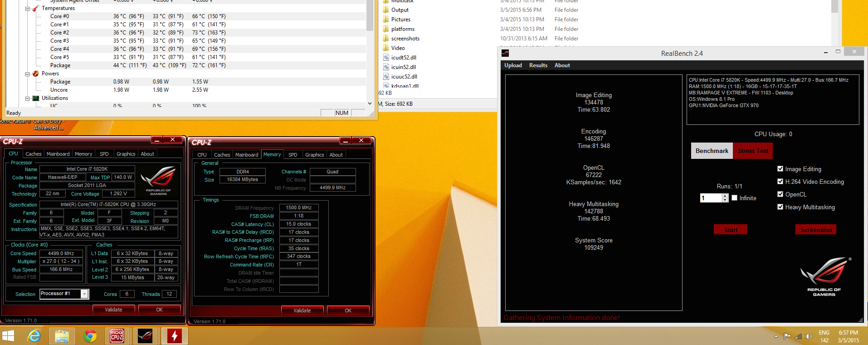Increase the runs count with up arrow
868x345 pixels.
pos(725,196)
